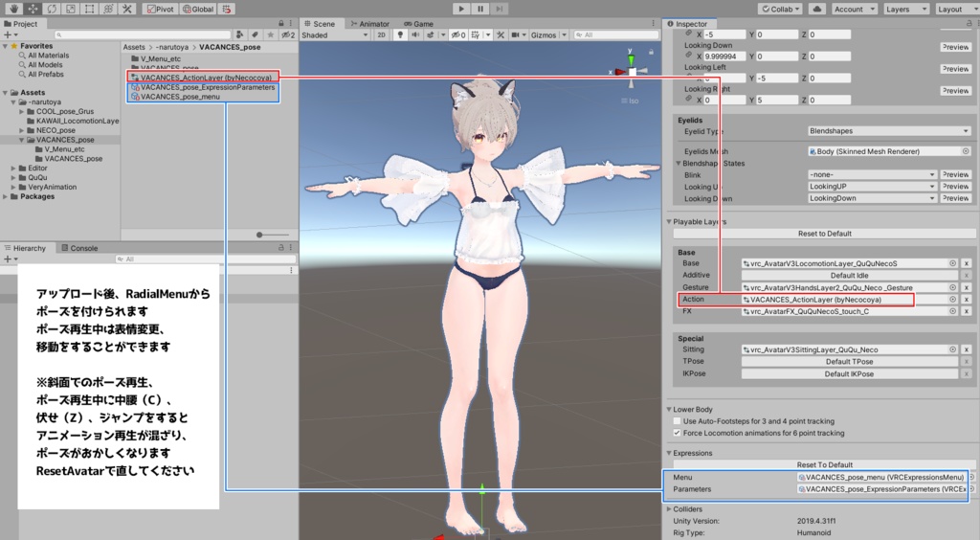Image resolution: width=980 pixels, height=540 pixels.
Task: Lock the Project panel
Action: 281,23
